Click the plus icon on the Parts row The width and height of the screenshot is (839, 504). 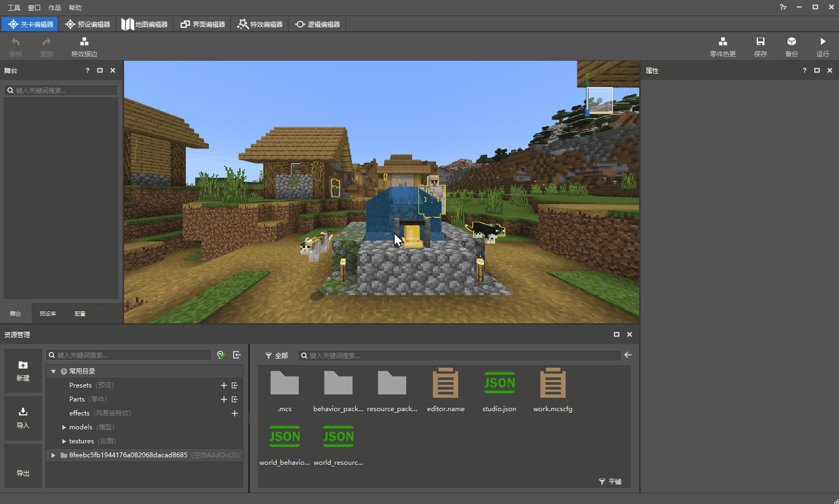pos(224,399)
